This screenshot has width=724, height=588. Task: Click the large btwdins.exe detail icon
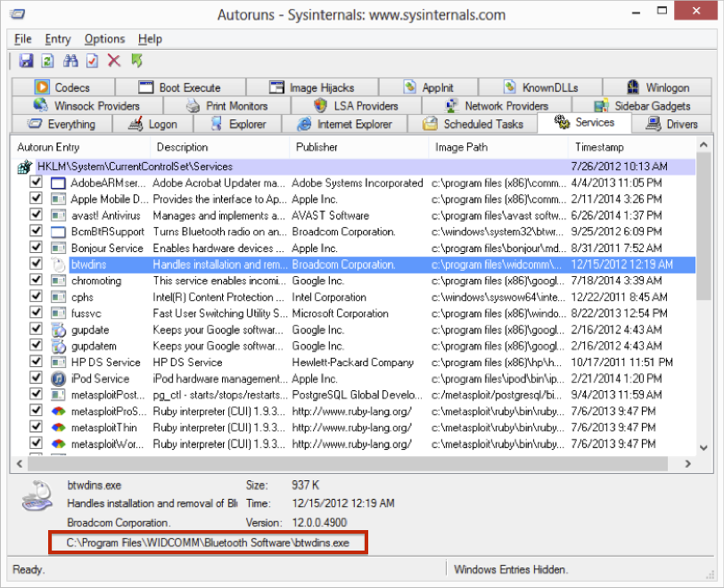(37, 495)
